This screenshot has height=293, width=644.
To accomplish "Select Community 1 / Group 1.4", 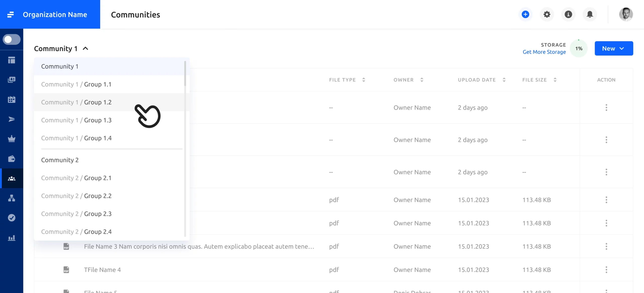I will [109, 138].
